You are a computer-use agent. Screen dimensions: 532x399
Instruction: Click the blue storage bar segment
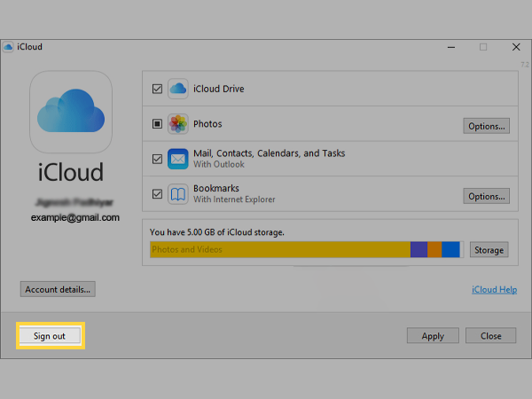tap(450, 249)
